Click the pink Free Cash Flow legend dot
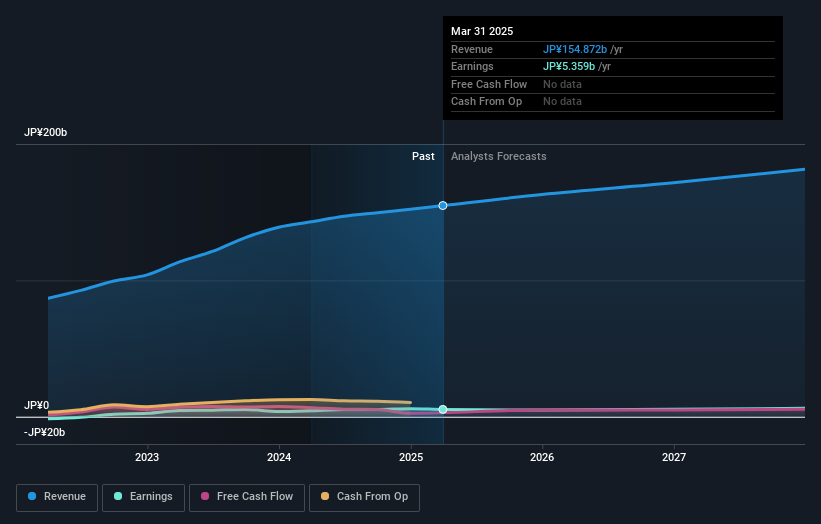 coord(205,496)
